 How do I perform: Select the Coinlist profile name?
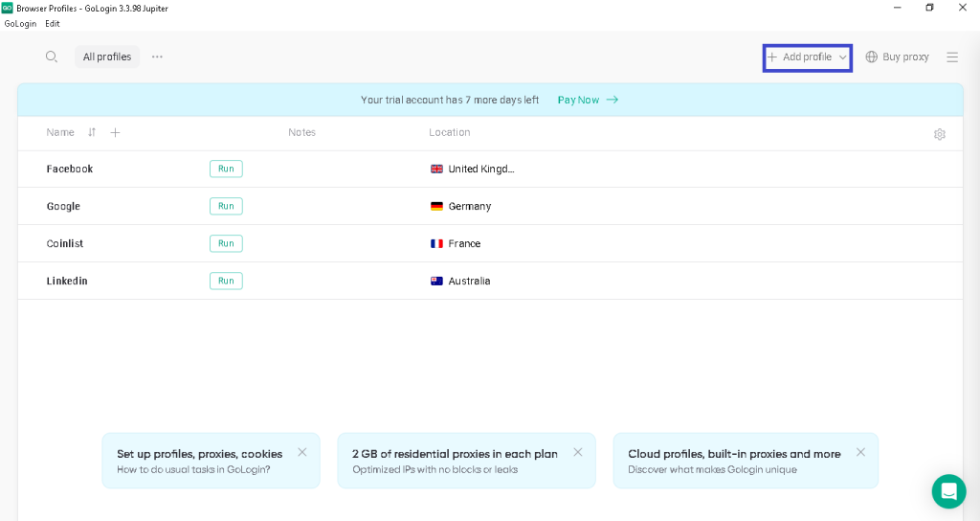click(x=64, y=244)
